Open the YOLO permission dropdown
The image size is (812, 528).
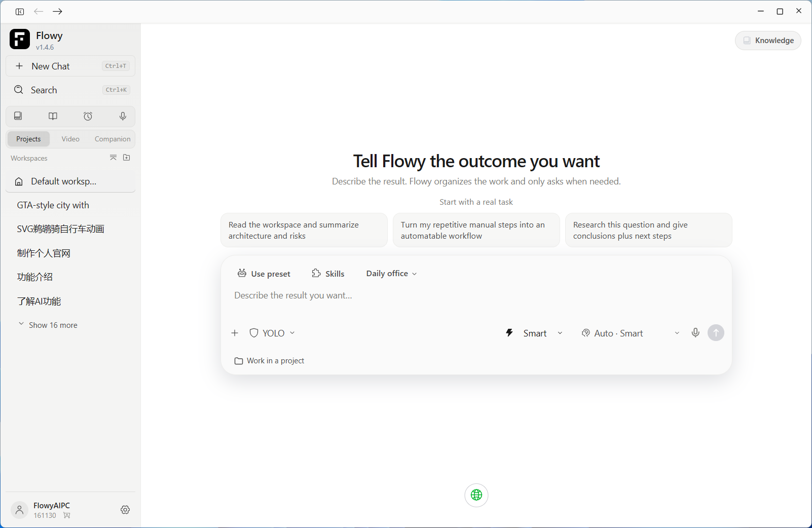click(272, 333)
